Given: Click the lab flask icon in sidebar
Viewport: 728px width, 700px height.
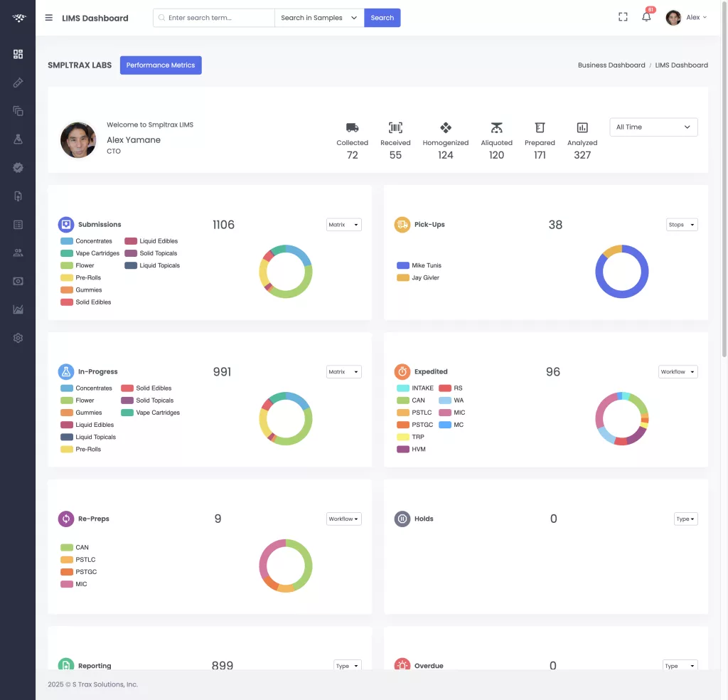Looking at the screenshot, I should pyautogui.click(x=18, y=139).
